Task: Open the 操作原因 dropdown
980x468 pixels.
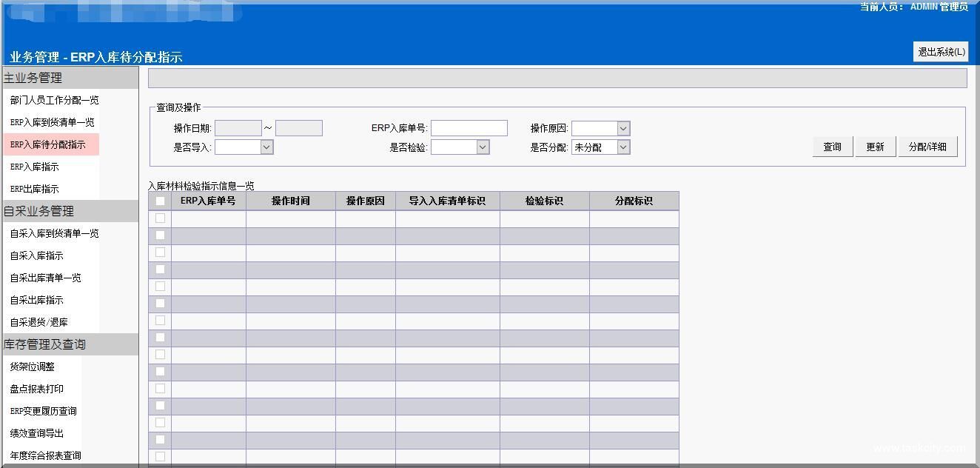Action: click(600, 129)
